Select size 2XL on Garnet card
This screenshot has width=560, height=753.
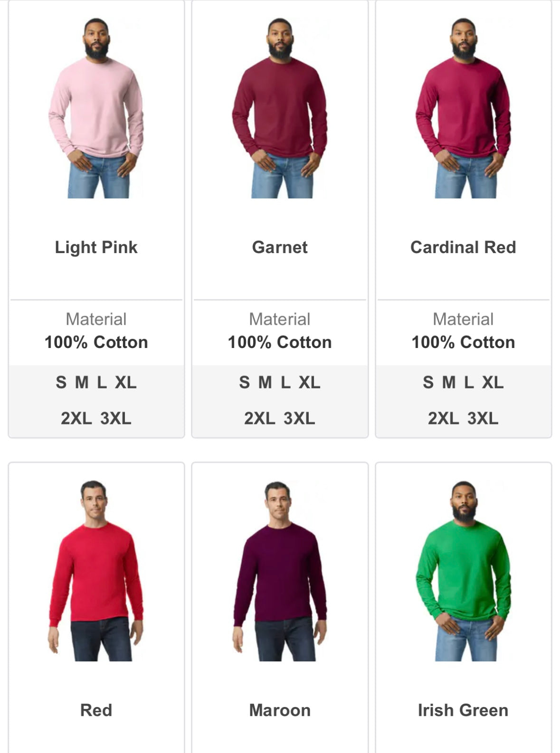(259, 418)
